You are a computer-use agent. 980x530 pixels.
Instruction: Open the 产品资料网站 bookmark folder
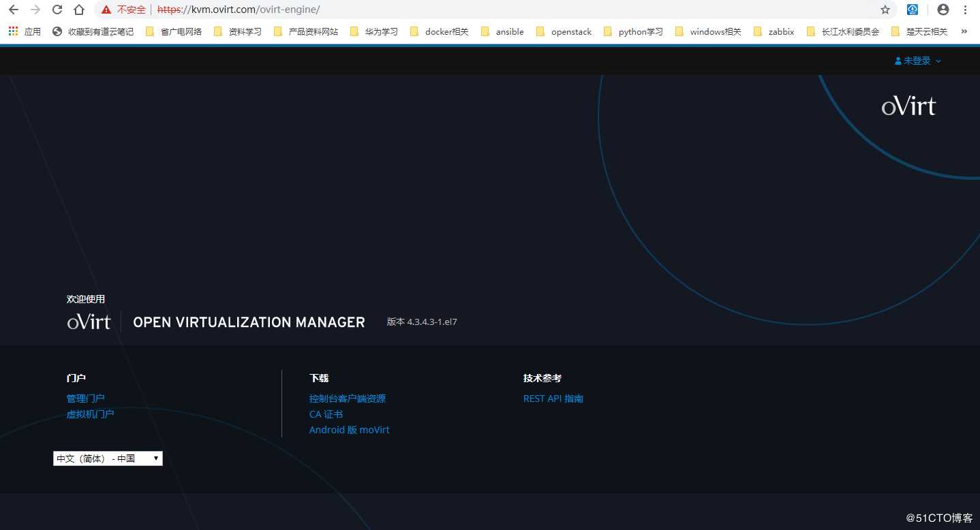pyautogui.click(x=305, y=31)
